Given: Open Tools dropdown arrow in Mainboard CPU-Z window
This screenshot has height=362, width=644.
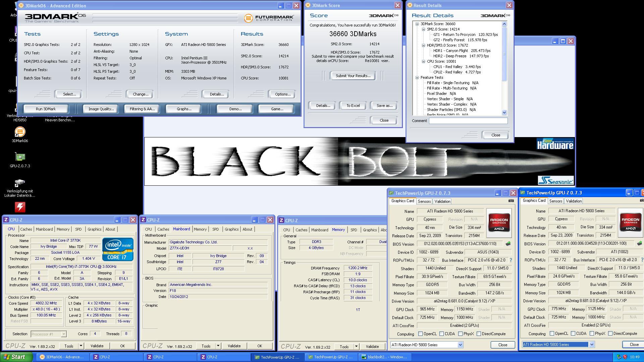Looking at the screenshot, I should [218, 346].
